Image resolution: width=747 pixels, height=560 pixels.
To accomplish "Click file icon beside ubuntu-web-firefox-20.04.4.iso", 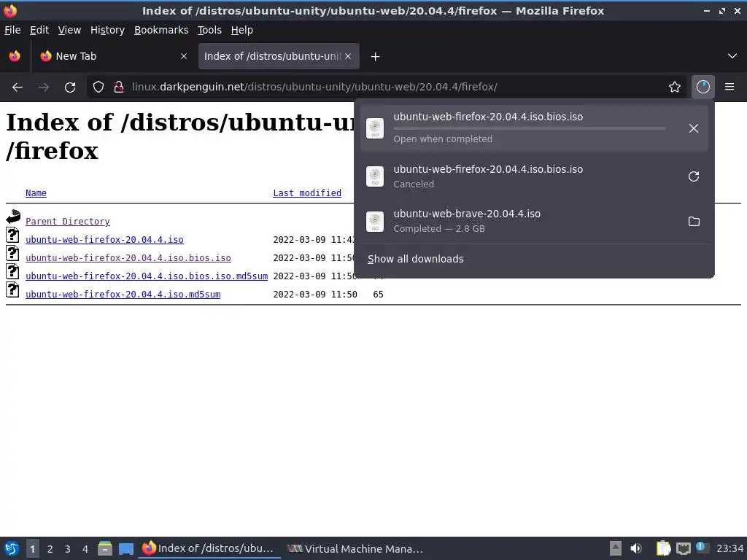I will pos(12,236).
